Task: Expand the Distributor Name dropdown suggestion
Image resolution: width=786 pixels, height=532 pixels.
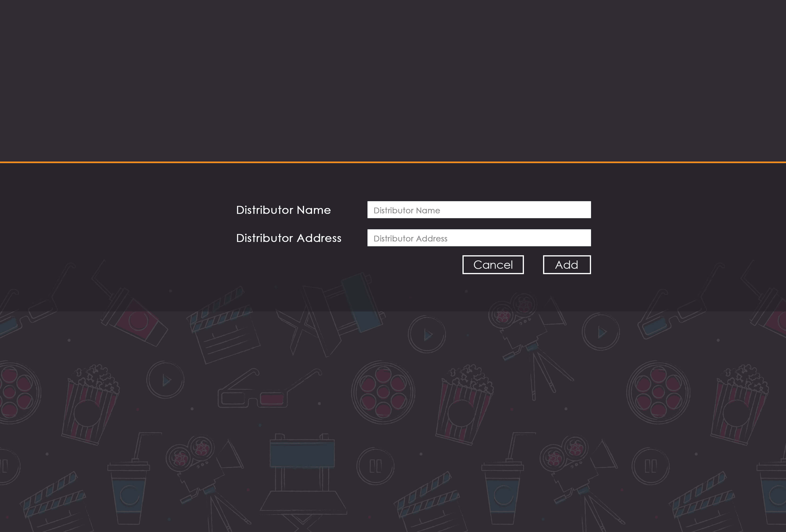Action: click(x=479, y=210)
